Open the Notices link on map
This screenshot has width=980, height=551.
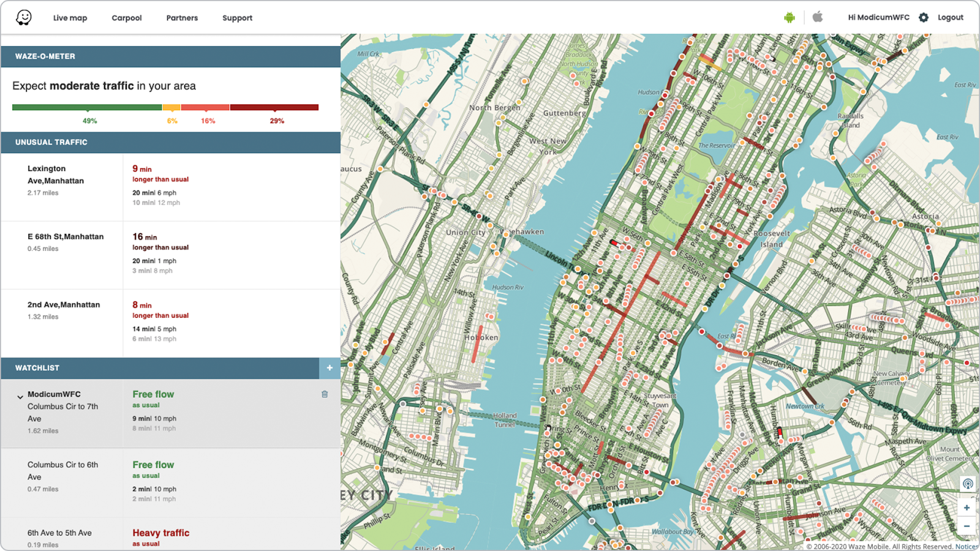966,547
